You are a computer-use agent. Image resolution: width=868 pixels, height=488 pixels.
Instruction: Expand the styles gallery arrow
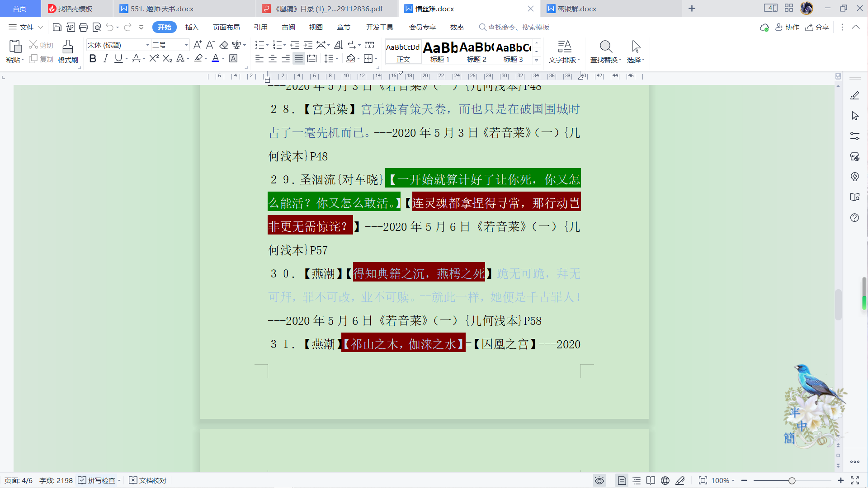click(537, 60)
